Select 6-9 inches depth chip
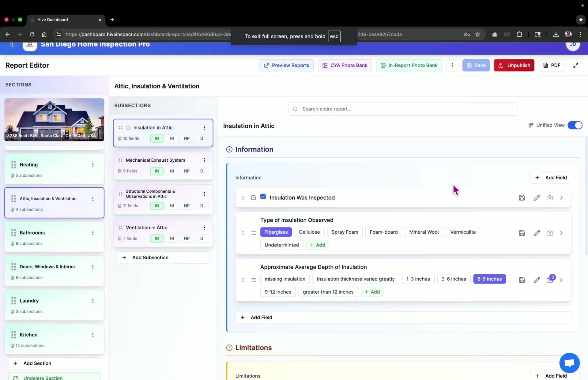Screen dimensions: 588x380 tap(489, 279)
